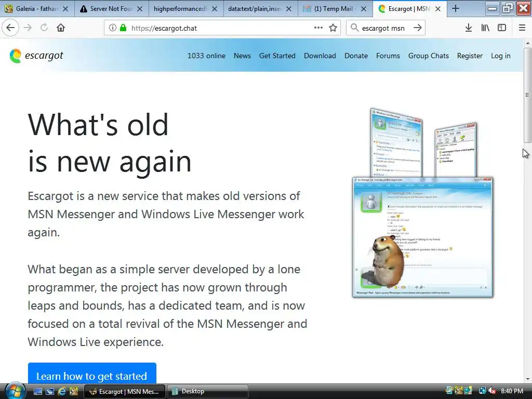The width and height of the screenshot is (532, 399).
Task: Click the Messenger screenshots image
Action: [x=423, y=203]
